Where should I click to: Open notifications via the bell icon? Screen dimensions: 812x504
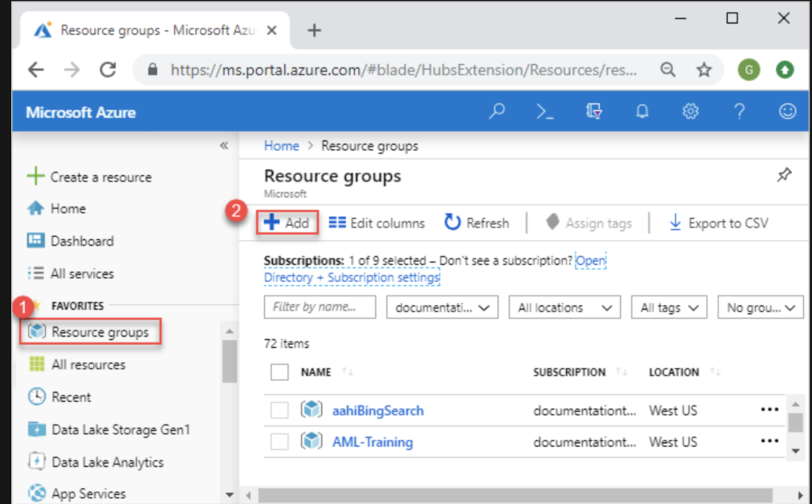[642, 111]
